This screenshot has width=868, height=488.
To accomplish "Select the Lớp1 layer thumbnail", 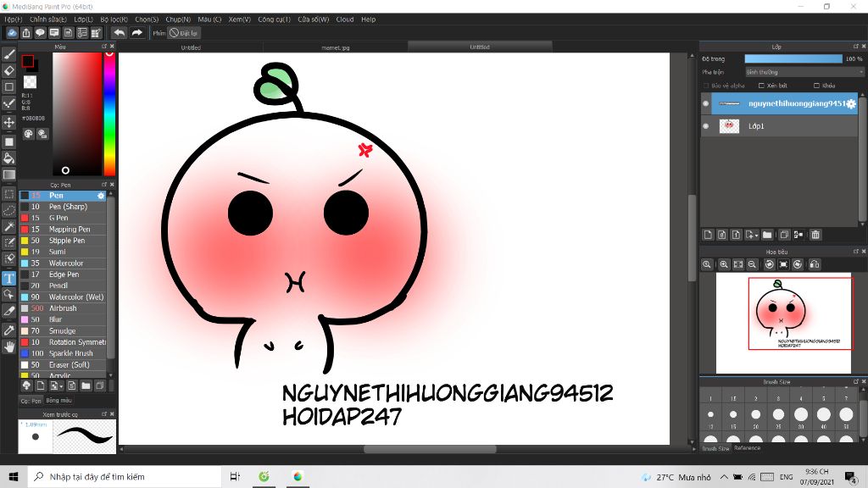I will 729,126.
